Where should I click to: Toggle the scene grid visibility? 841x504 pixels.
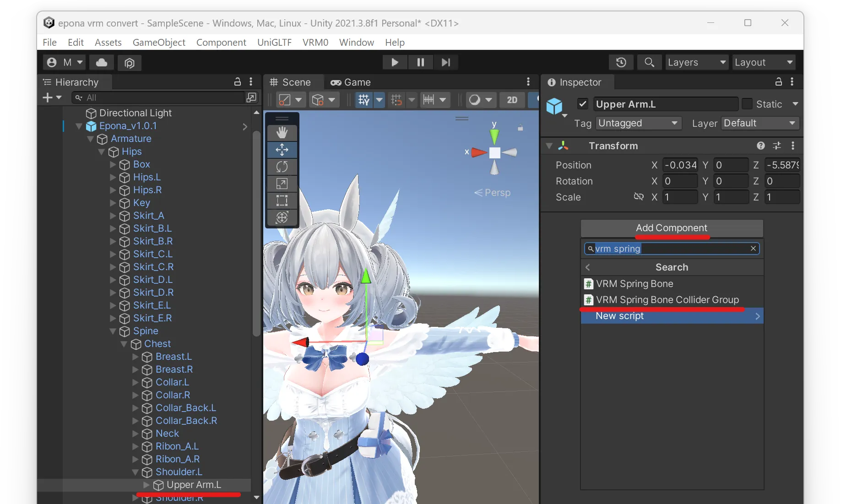[364, 100]
